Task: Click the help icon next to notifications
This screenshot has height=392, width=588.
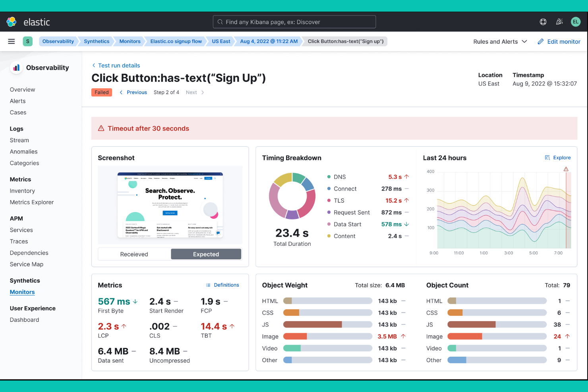Action: (543, 21)
